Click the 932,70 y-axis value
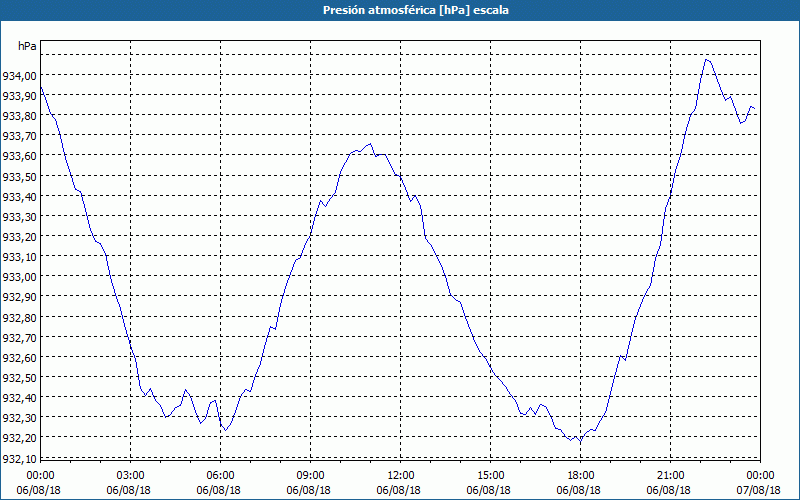 (19, 337)
